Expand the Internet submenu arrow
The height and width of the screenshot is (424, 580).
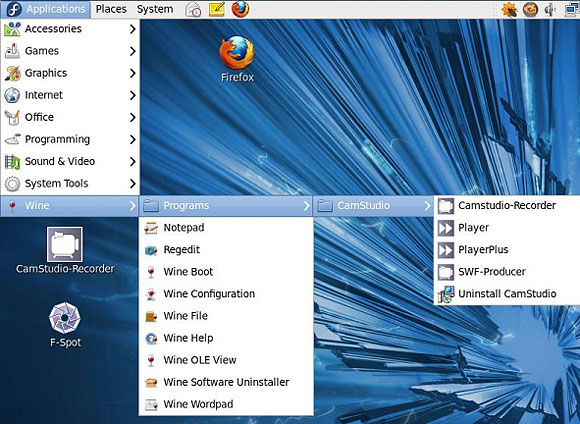tap(132, 95)
